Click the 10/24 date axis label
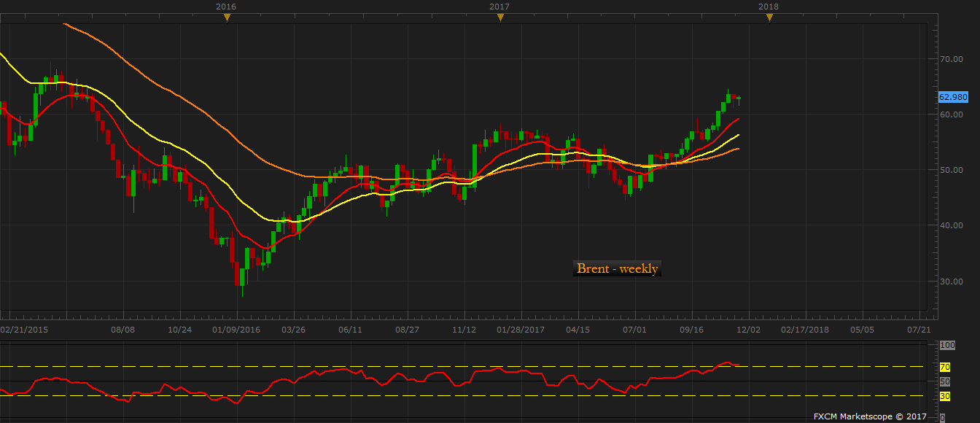Image resolution: width=980 pixels, height=423 pixels. [180, 330]
